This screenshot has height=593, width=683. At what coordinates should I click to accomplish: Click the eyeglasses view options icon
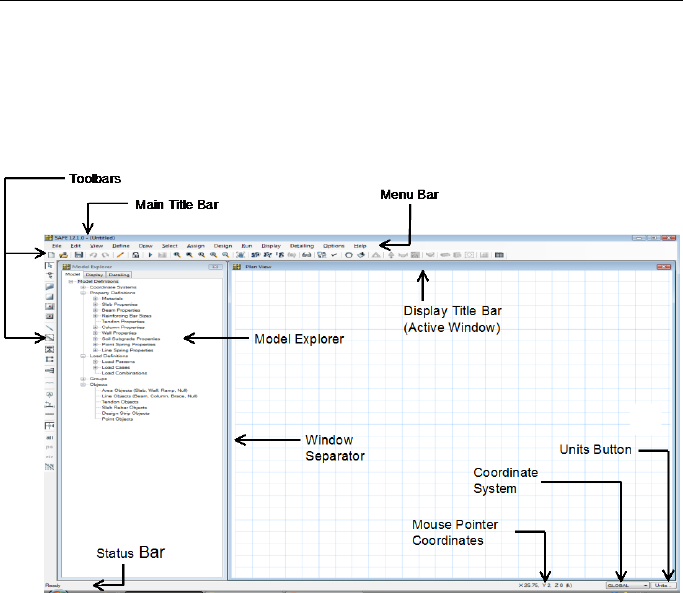pyautogui.click(x=307, y=255)
